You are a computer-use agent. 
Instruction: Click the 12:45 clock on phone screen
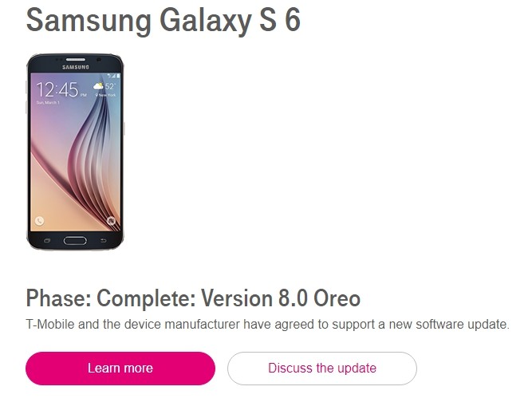coord(57,89)
